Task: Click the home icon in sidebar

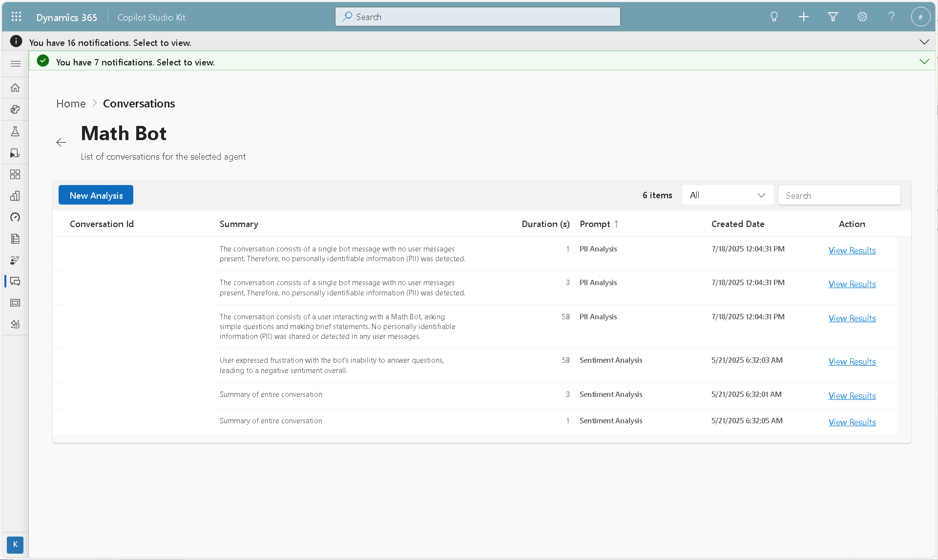Action: (15, 88)
